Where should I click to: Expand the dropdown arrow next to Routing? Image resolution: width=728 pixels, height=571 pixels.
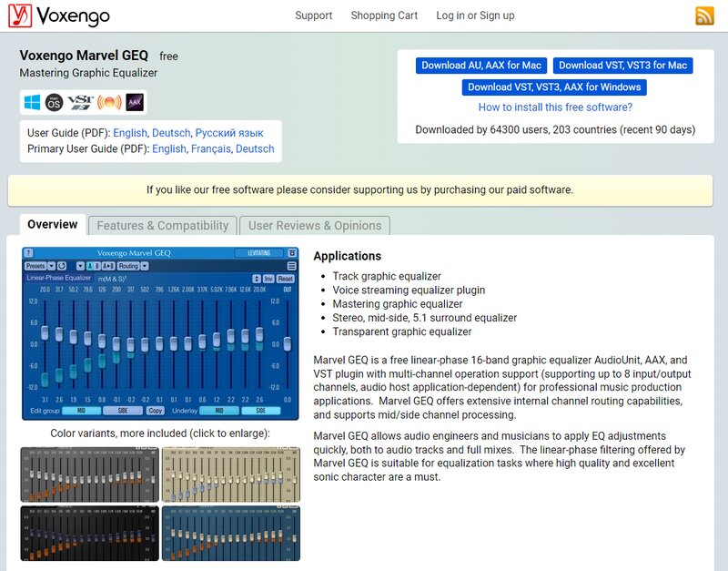coord(145,266)
